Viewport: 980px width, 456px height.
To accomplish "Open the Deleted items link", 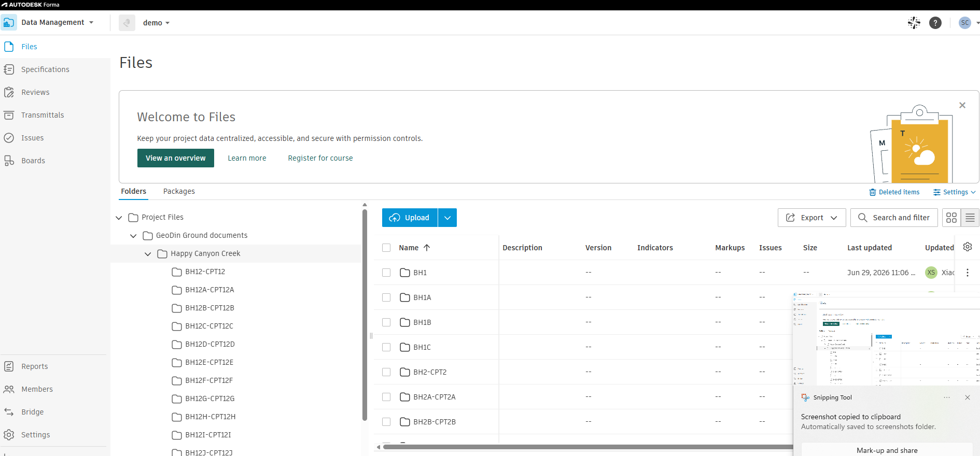I will point(894,192).
